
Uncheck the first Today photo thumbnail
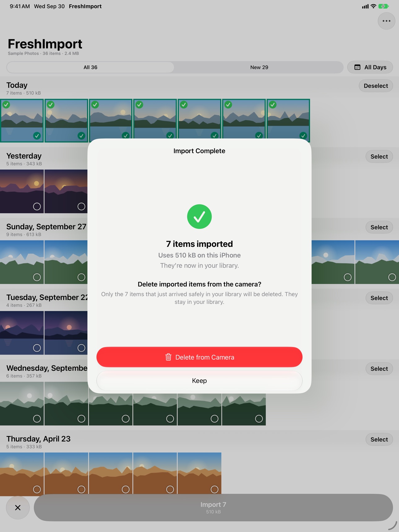click(37, 135)
